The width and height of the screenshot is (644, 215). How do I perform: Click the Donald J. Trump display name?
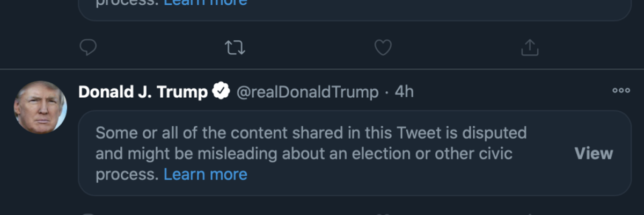(x=143, y=92)
